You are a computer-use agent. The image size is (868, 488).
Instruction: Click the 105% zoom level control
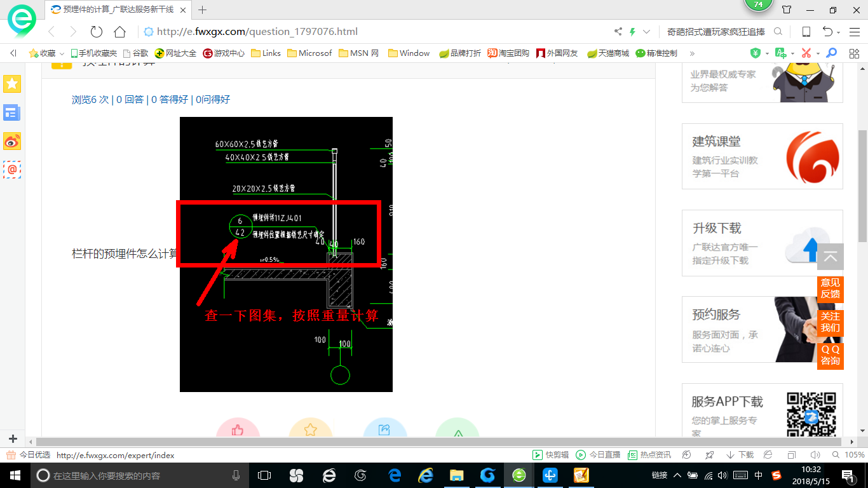click(x=848, y=455)
